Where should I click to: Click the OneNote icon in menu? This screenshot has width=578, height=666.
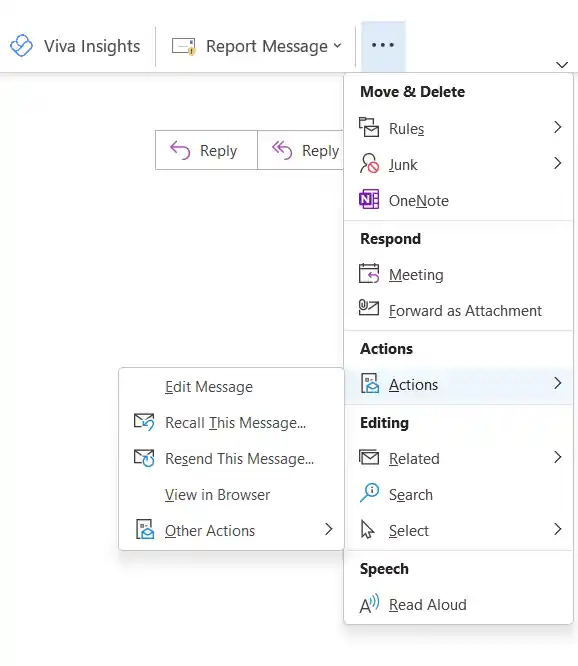point(369,200)
